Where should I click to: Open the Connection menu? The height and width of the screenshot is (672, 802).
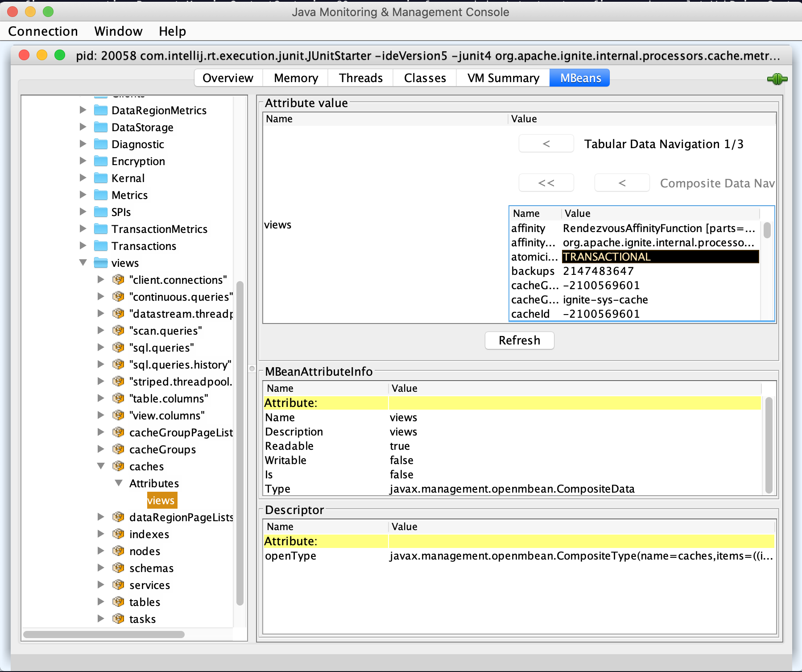coord(43,31)
